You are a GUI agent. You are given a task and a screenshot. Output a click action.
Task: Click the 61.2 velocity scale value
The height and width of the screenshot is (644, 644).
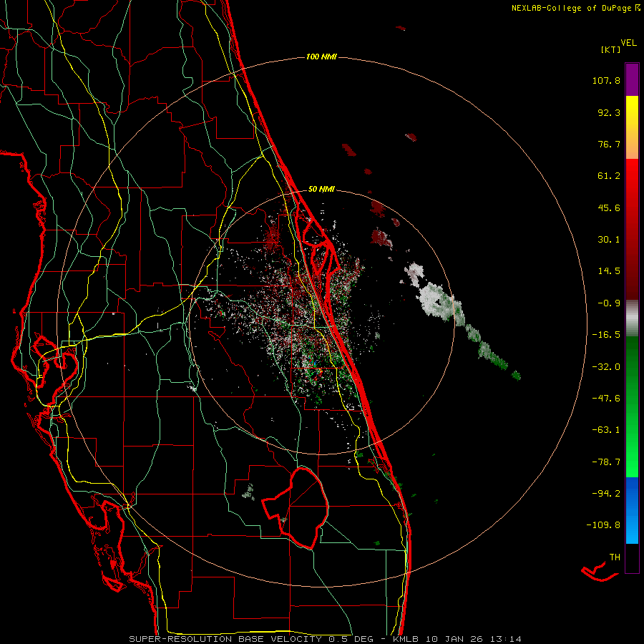(x=609, y=176)
